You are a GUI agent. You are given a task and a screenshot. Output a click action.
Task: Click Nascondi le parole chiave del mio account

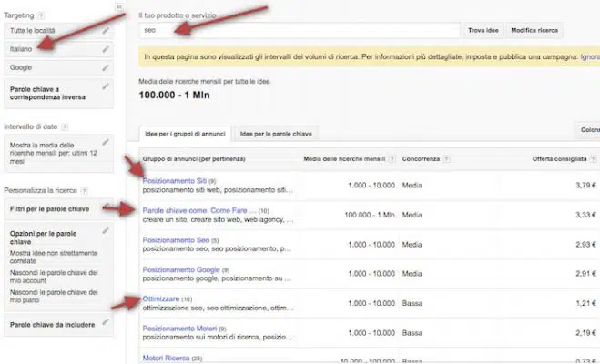[x=54, y=277]
